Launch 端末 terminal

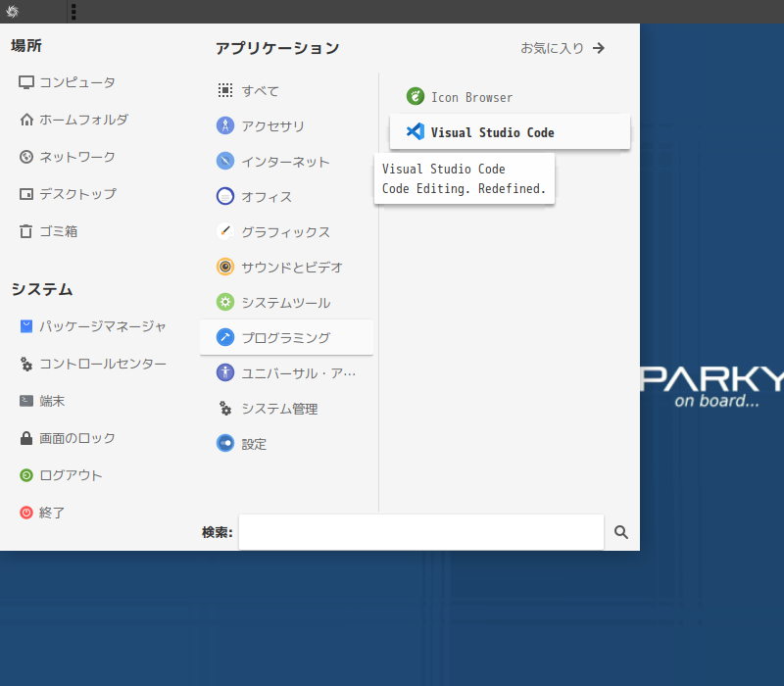42,401
